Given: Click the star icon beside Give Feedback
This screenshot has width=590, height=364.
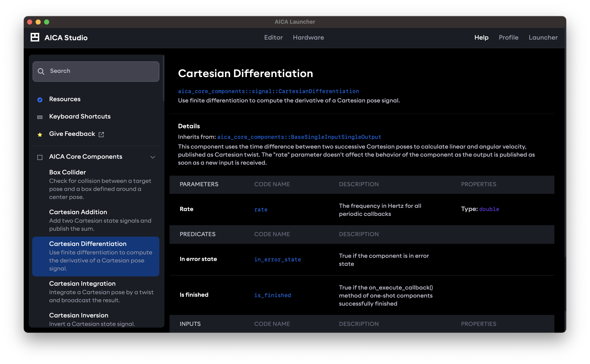Looking at the screenshot, I should click(x=40, y=134).
